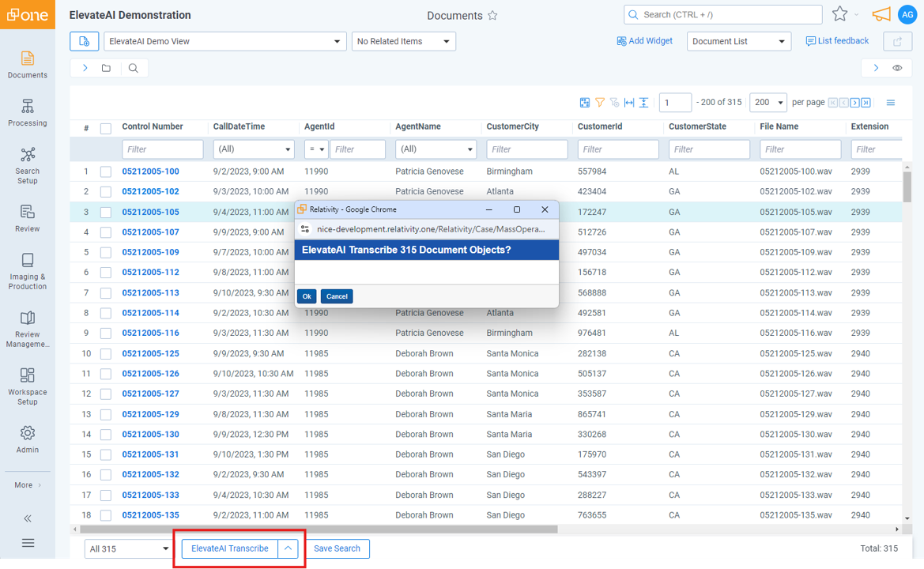Open the Documents sidebar tab
Screen dimensions: 924x569
[x=27, y=65]
